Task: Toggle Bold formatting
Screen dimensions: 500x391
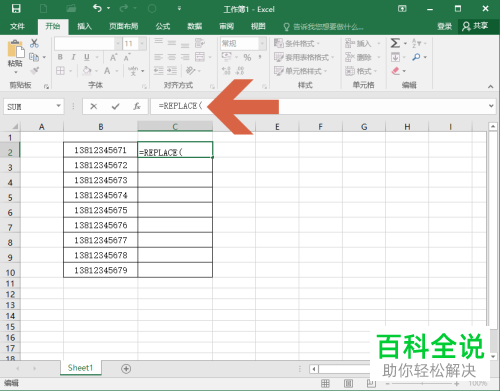Action: [60, 57]
